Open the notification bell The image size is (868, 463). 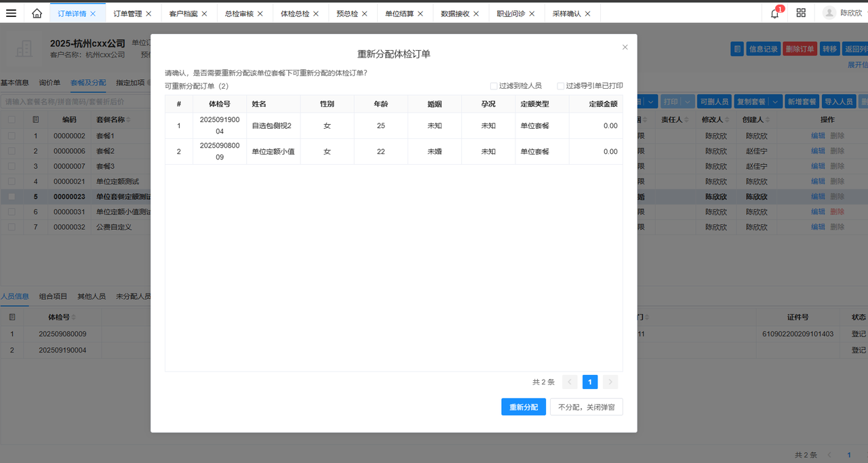pos(775,13)
